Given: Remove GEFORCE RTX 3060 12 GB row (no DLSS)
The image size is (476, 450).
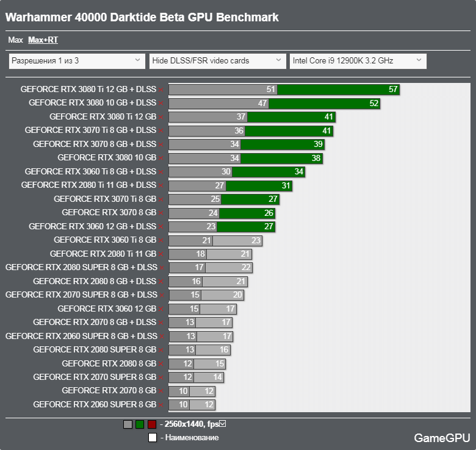Looking at the screenshot, I should (x=161, y=309).
